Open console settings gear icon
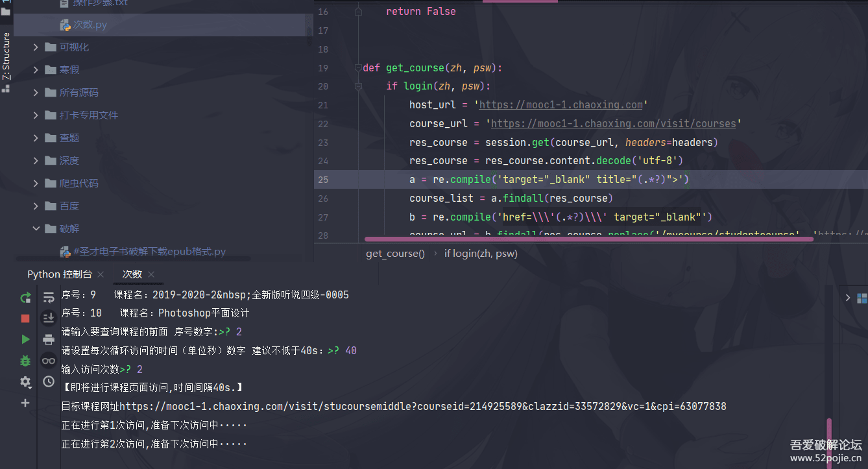 point(25,381)
